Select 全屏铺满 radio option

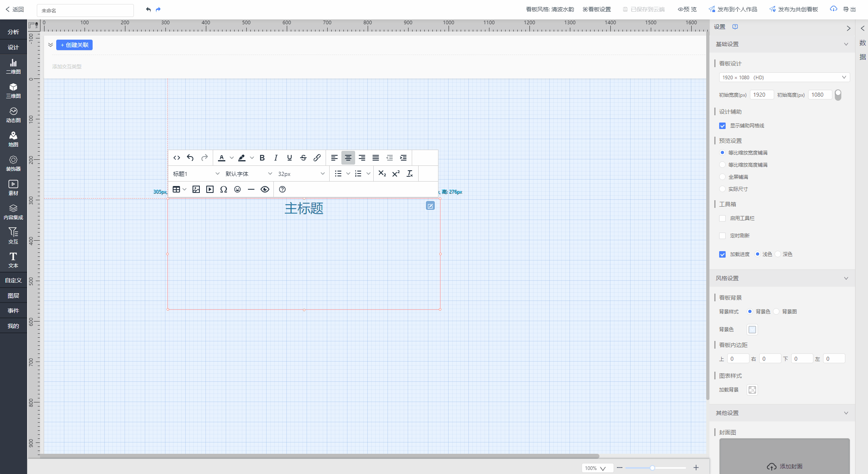(722, 177)
